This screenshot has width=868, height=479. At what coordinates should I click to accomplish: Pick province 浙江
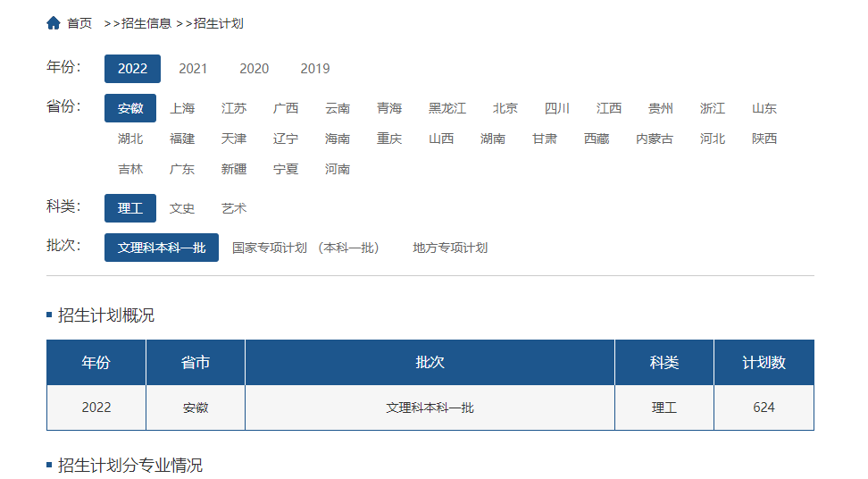[712, 108]
